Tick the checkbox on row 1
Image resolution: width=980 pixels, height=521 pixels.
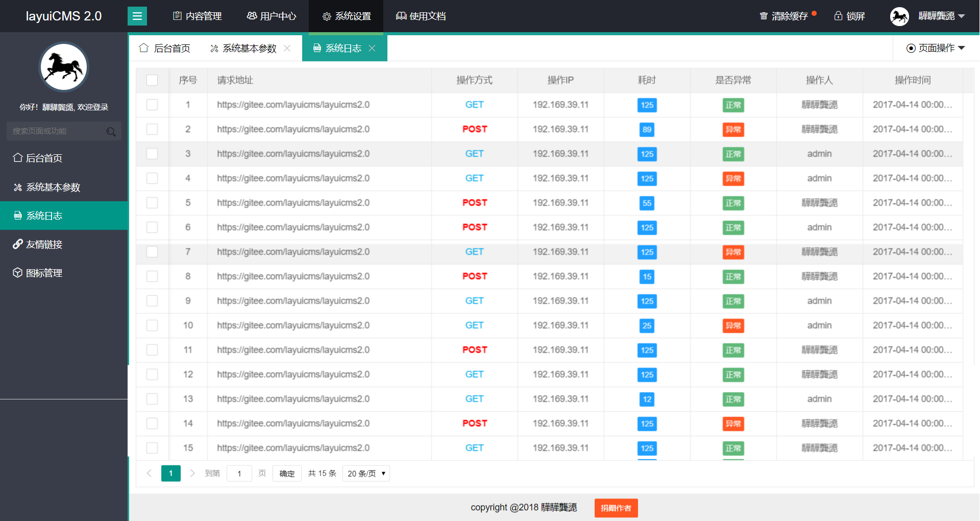pyautogui.click(x=152, y=105)
